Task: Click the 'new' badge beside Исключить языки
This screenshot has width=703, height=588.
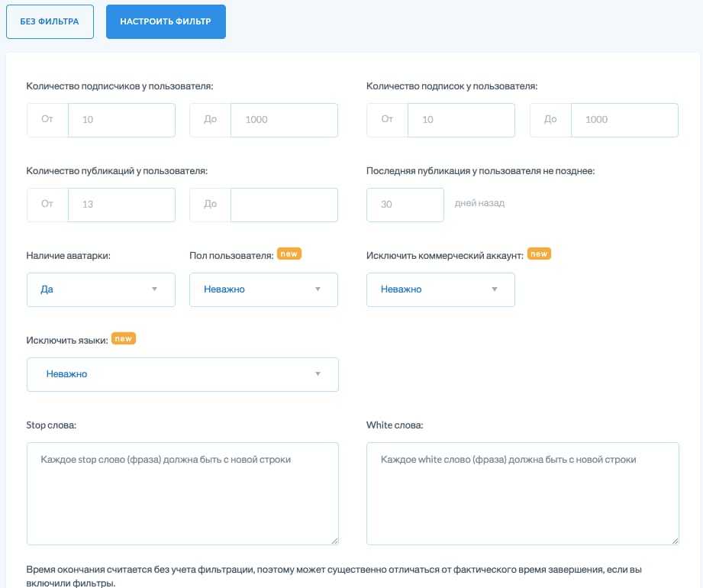Action: coord(124,338)
